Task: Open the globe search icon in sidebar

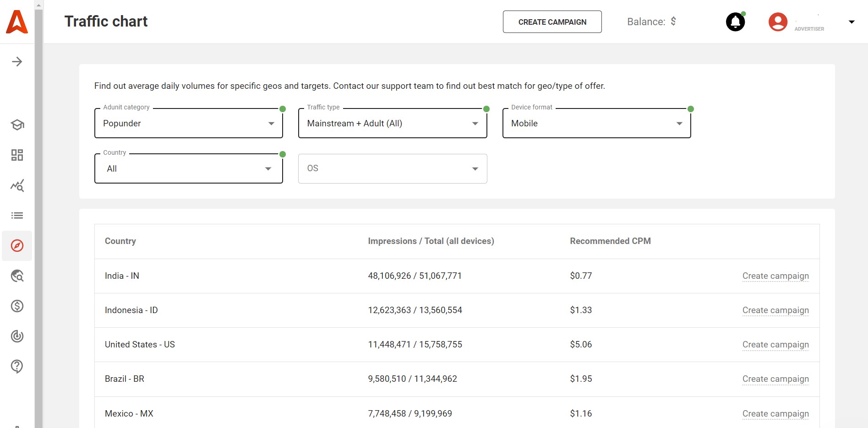Action: 17,276
